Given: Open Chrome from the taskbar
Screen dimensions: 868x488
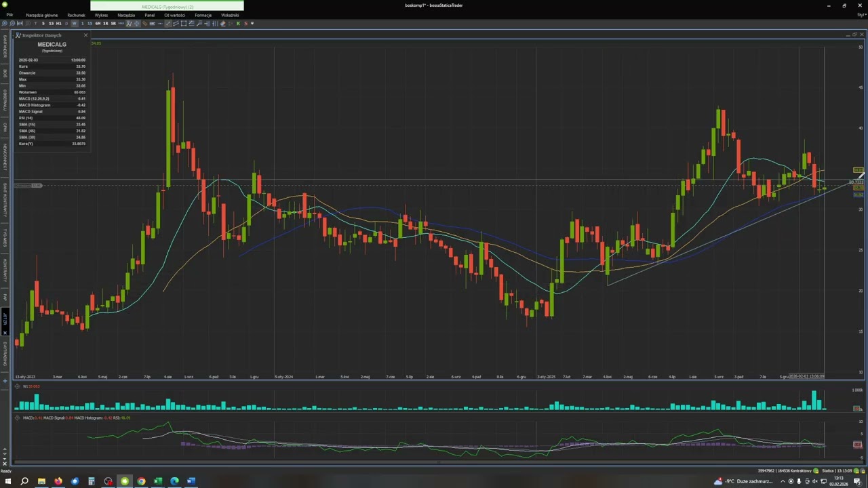Looking at the screenshot, I should (x=141, y=481).
